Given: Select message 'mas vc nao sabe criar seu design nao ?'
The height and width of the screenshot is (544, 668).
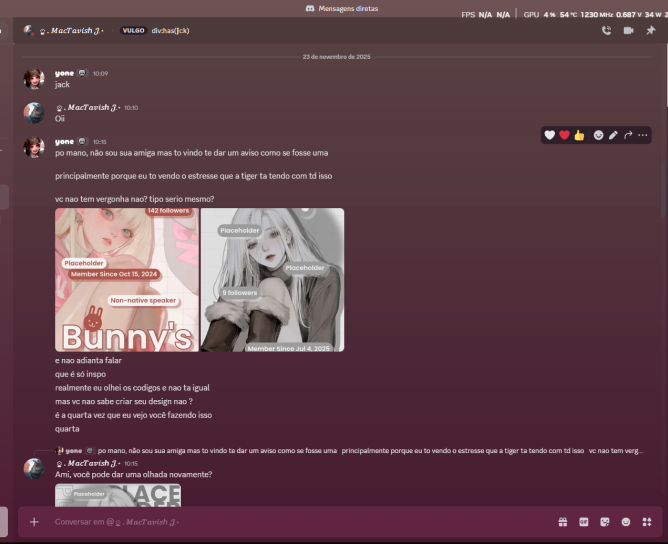Looking at the screenshot, I should [x=124, y=401].
